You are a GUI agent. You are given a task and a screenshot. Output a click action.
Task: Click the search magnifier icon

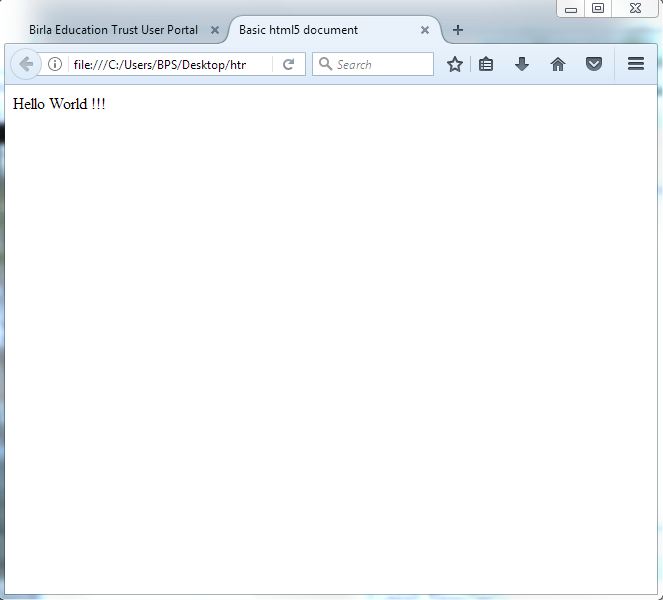(325, 64)
